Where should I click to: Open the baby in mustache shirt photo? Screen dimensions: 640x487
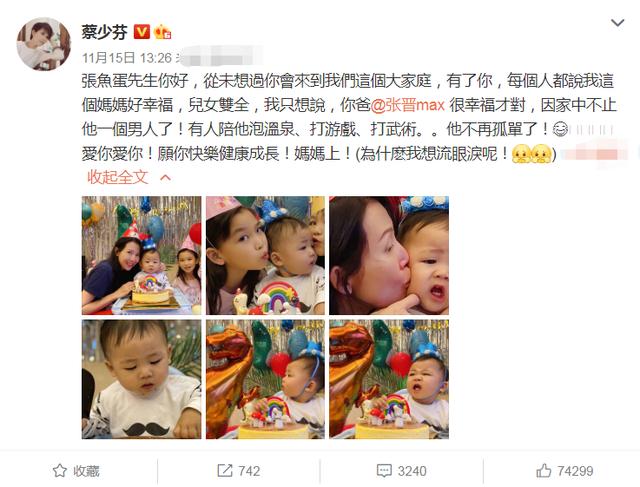(141, 379)
